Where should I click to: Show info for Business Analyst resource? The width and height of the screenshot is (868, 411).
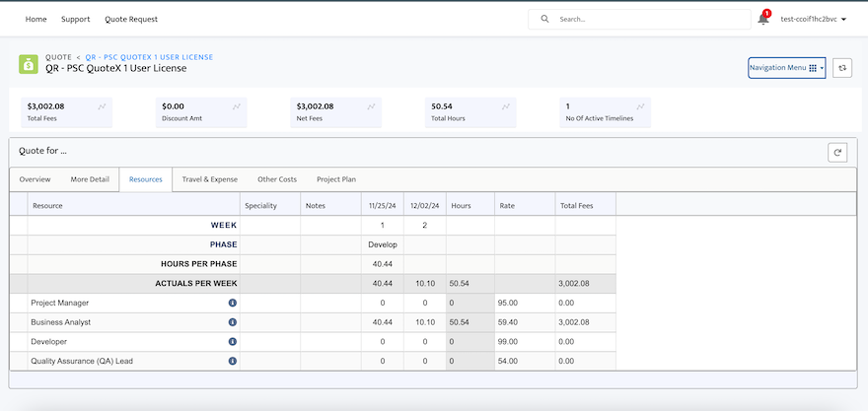(x=233, y=322)
